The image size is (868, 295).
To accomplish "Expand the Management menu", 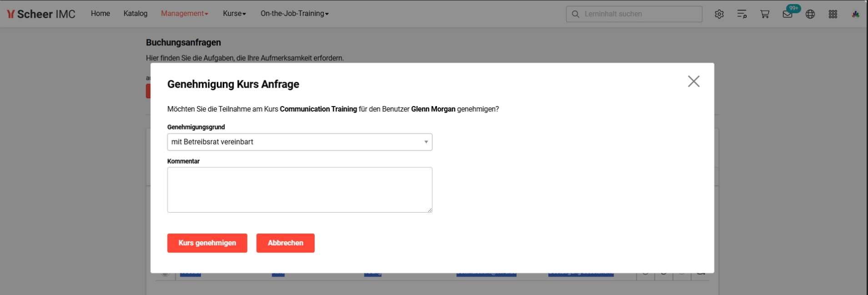I will click(185, 14).
